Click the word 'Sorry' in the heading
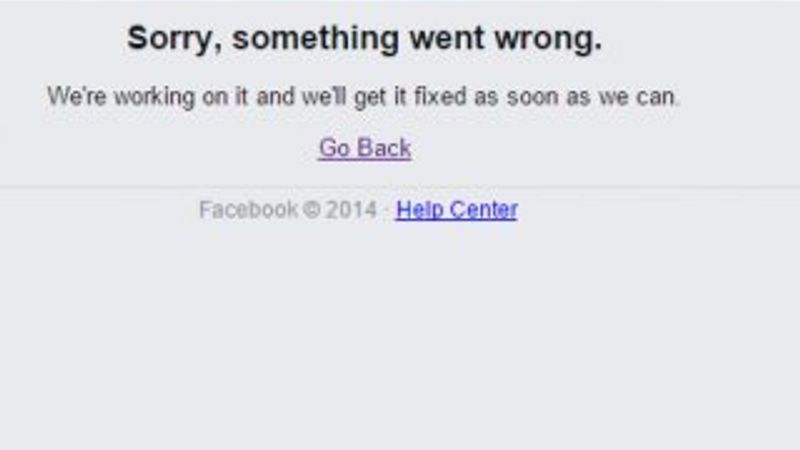 (169, 39)
